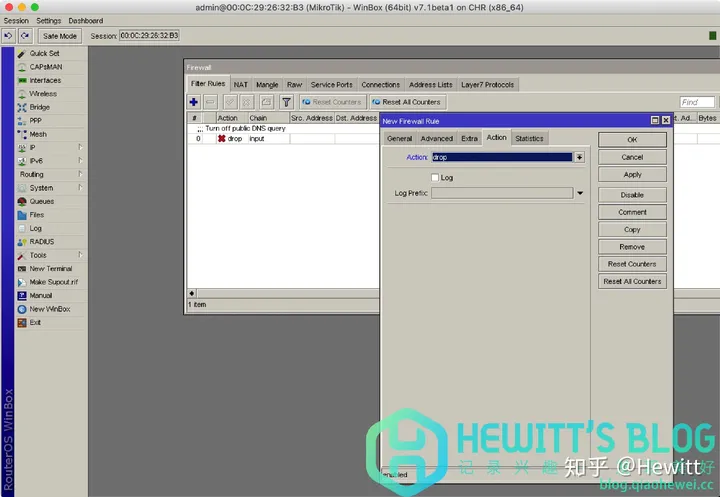Image resolution: width=720 pixels, height=497 pixels.
Task: Click Reset All Counters in Firewall toolbar
Action: coord(407,102)
